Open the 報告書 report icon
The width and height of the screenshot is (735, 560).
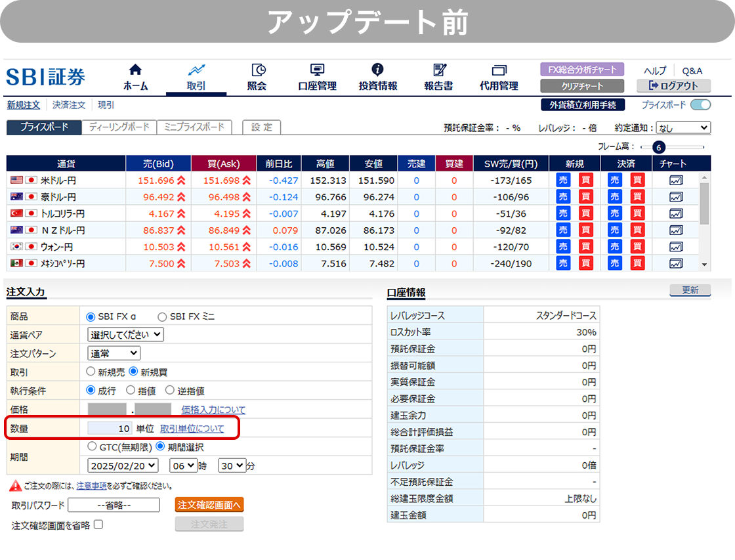pyautogui.click(x=439, y=70)
